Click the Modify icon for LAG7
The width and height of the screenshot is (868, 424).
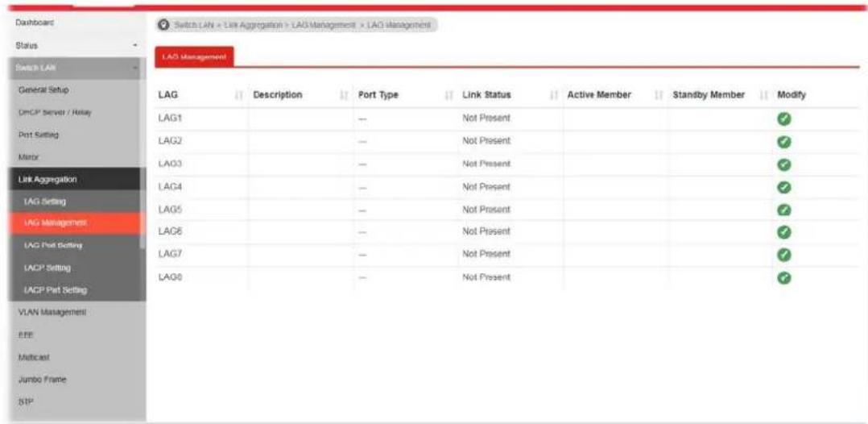coord(783,254)
